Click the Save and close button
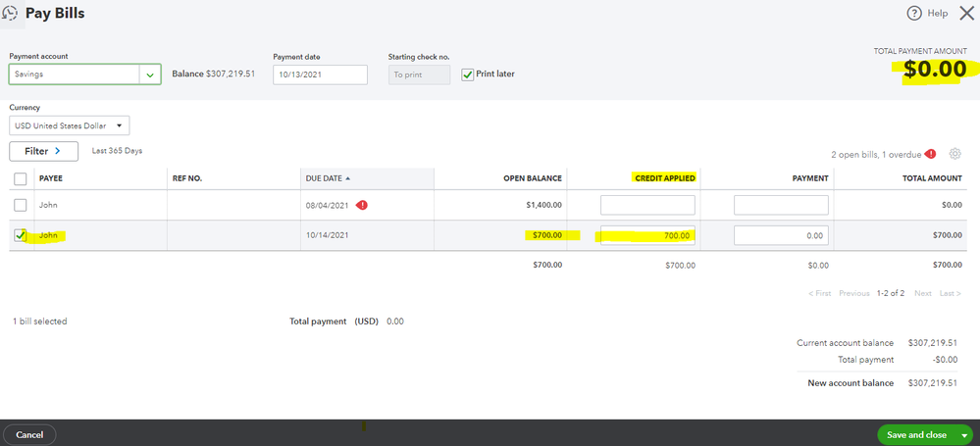This screenshot has height=446, width=980. coord(916,435)
